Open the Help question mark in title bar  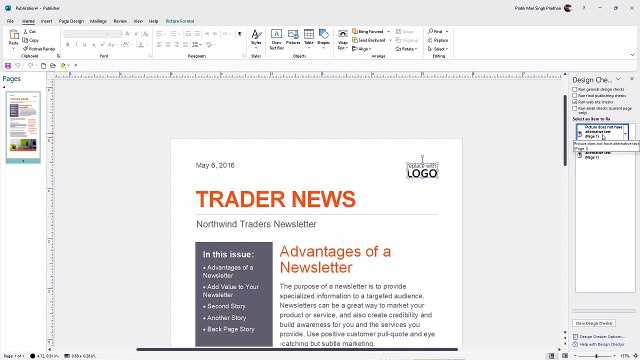click(x=584, y=8)
